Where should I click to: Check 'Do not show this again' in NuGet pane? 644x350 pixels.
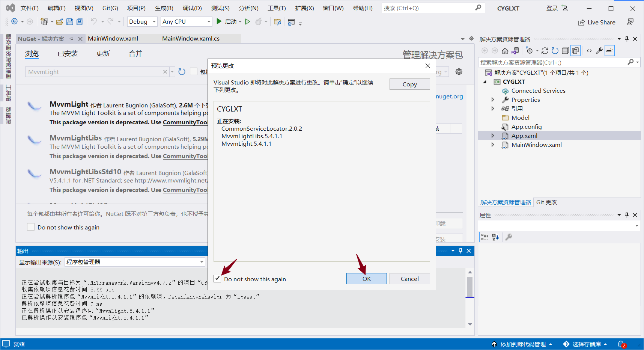coord(31,227)
